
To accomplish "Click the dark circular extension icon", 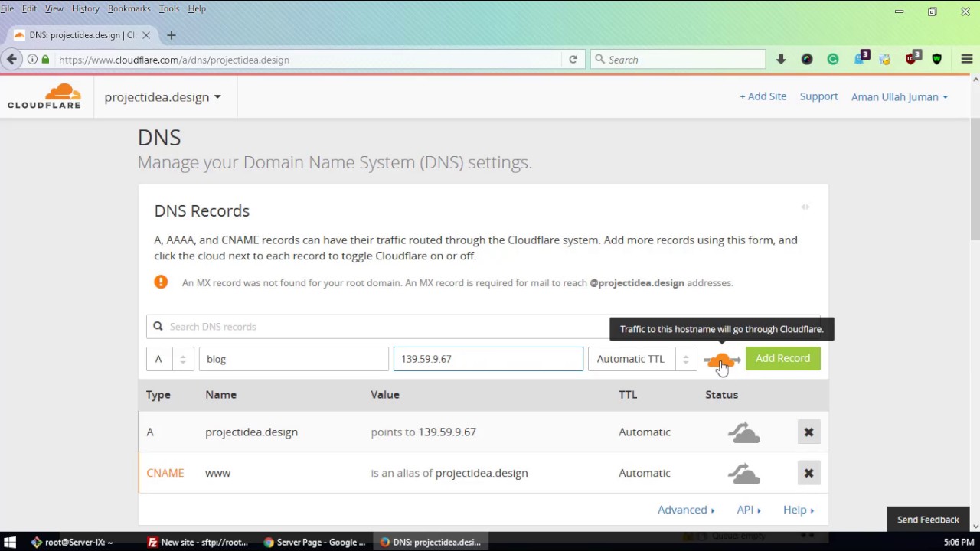I will pyautogui.click(x=807, y=60).
